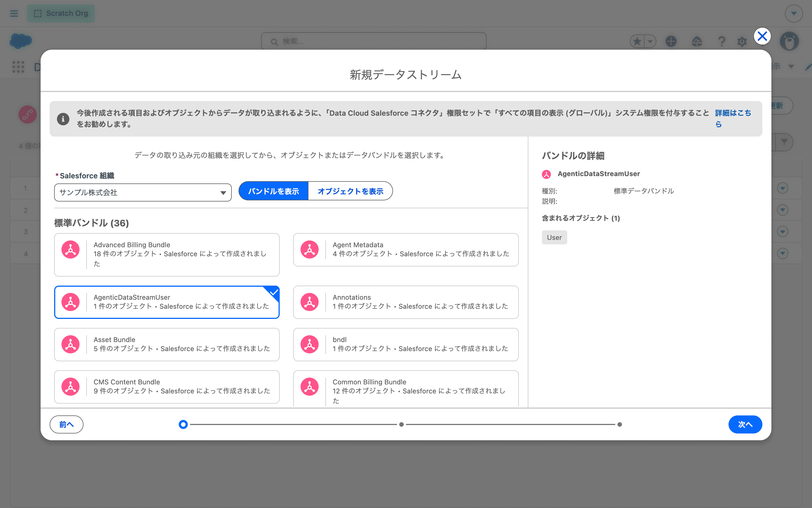812x508 pixels.
Task: Click the User object pill
Action: click(x=554, y=237)
